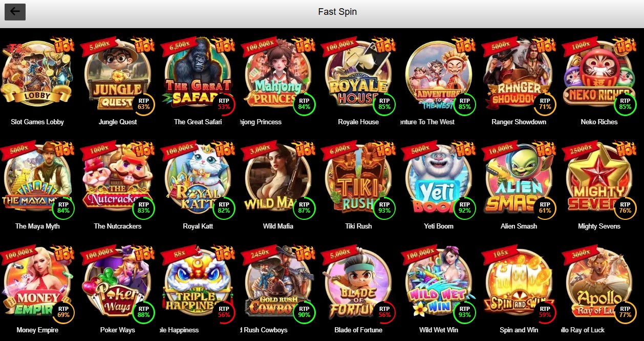Image resolution: width=644 pixels, height=341 pixels.
Task: Launch the Alien Smash game icon
Action: (519, 179)
